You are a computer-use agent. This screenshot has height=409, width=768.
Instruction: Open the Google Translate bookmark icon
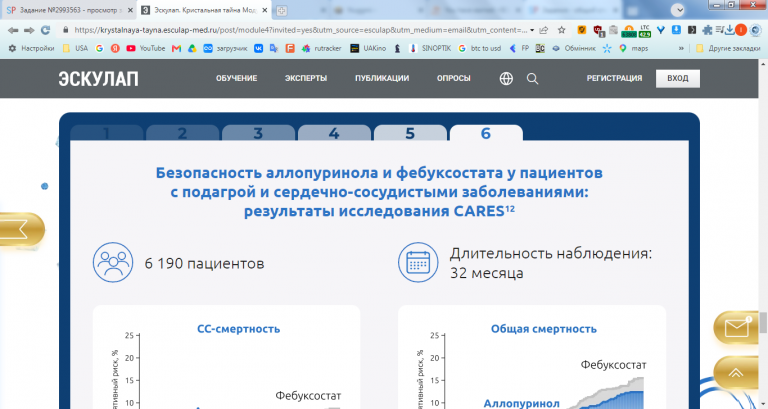click(274, 48)
